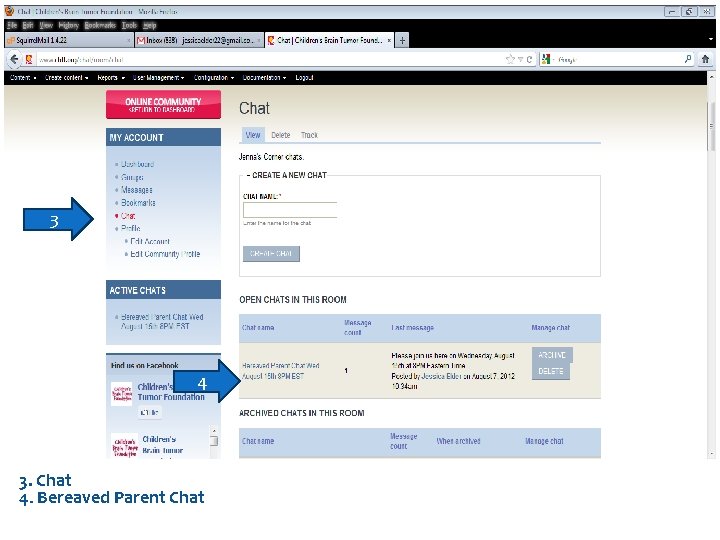Open the Bookmarks menu
This screenshot has width=720, height=540.
pyautogui.click(x=100, y=25)
